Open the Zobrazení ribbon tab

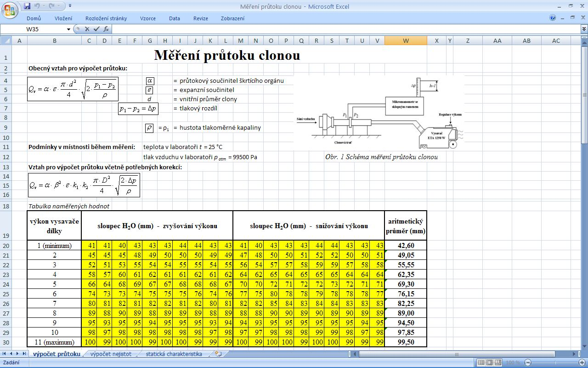pyautogui.click(x=232, y=18)
